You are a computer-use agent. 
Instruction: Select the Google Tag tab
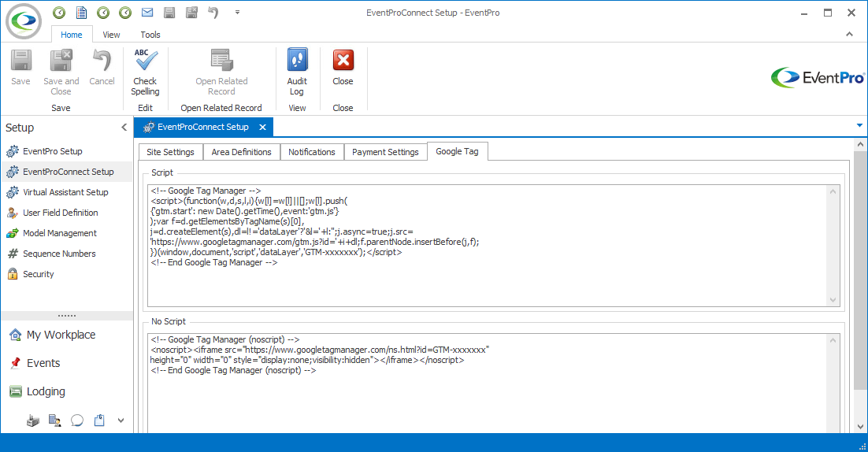[x=458, y=151]
